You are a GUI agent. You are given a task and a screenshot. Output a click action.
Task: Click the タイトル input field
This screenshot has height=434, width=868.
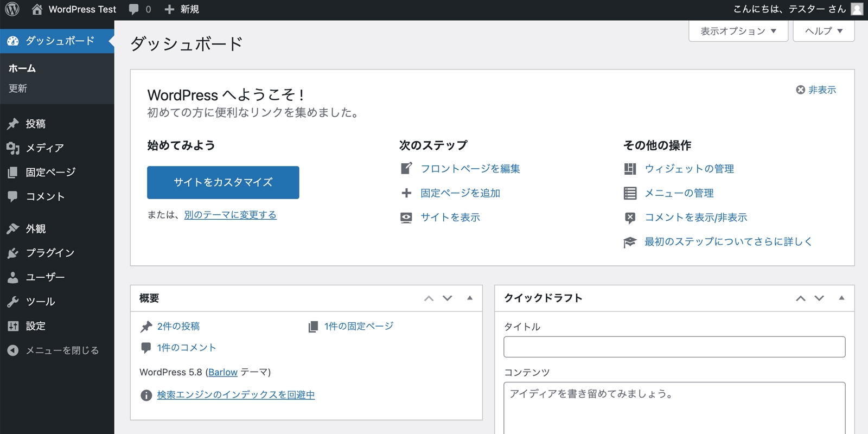point(674,347)
